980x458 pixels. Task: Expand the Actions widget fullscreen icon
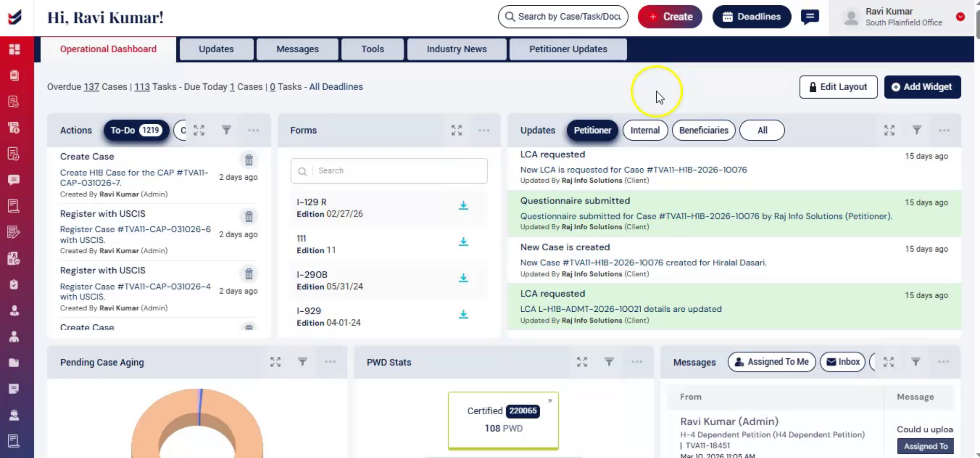tap(199, 130)
